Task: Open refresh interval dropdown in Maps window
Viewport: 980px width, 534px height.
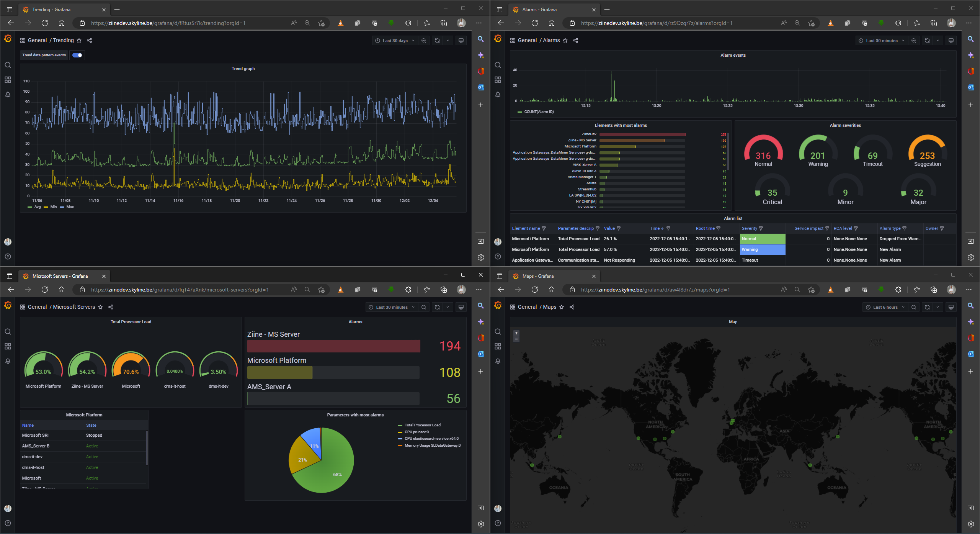Action: (938, 307)
